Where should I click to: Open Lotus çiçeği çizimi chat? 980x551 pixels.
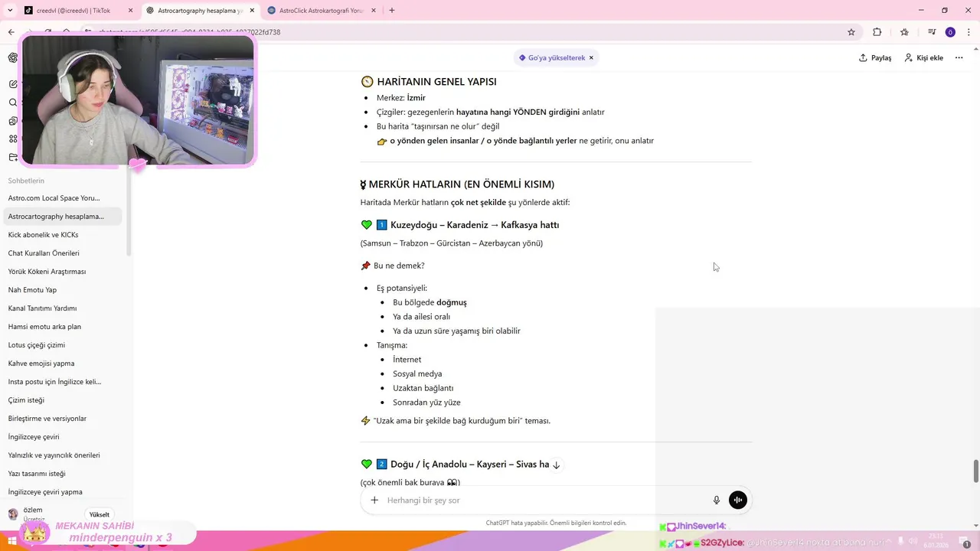pos(63,345)
